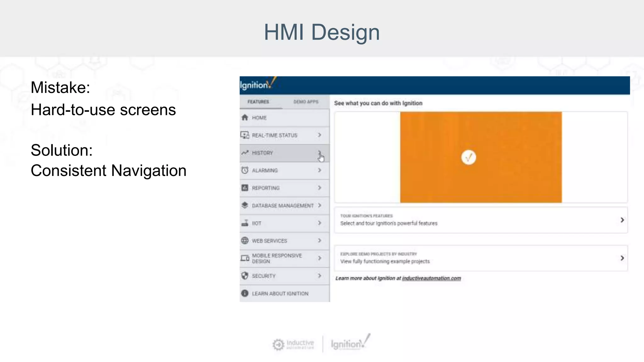Expand the Real-Time Status chevron
The width and height of the screenshot is (644, 362).
coord(319,135)
